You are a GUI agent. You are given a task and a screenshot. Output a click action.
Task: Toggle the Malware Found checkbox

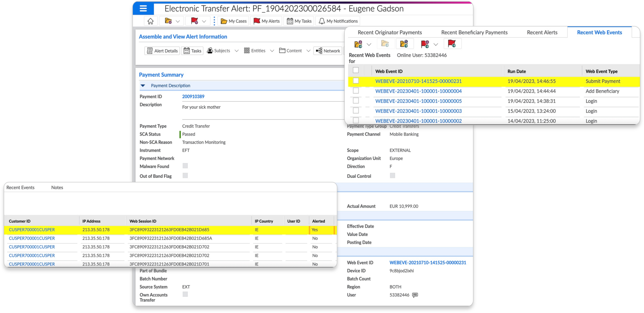185,166
